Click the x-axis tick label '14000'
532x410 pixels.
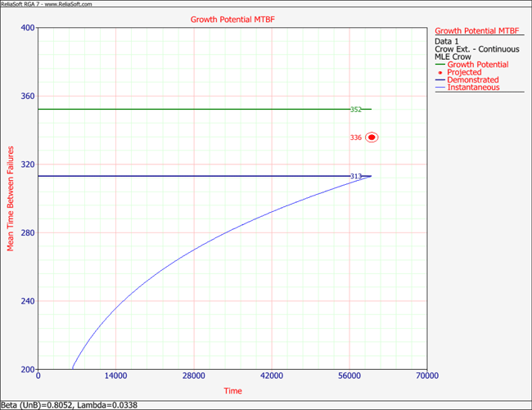click(x=115, y=376)
